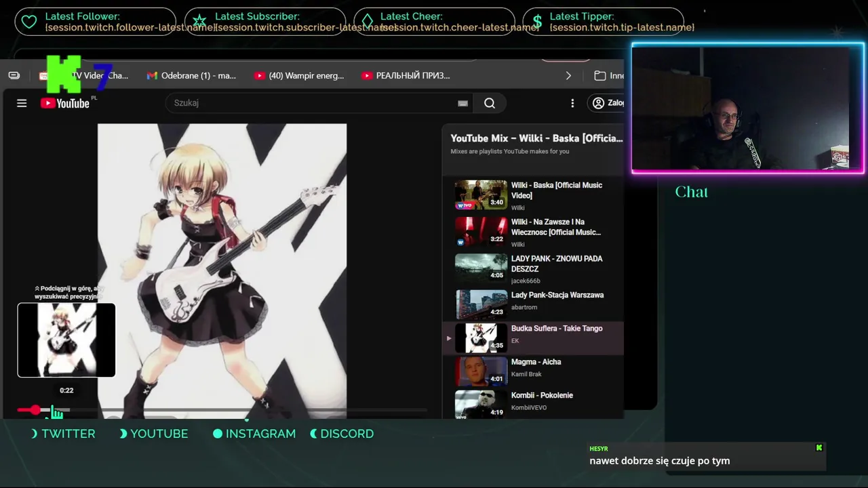The width and height of the screenshot is (868, 488).
Task: Click the magnifier search button
Action: [x=490, y=103]
